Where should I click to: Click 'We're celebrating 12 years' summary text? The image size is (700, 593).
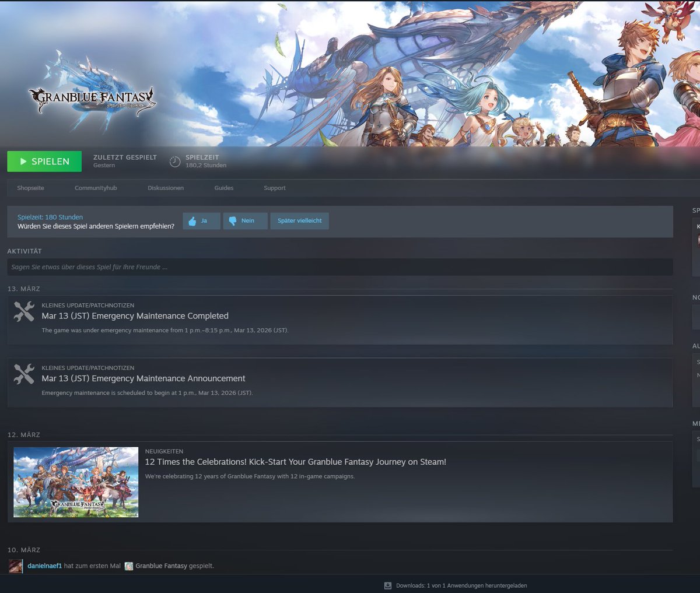coord(250,476)
